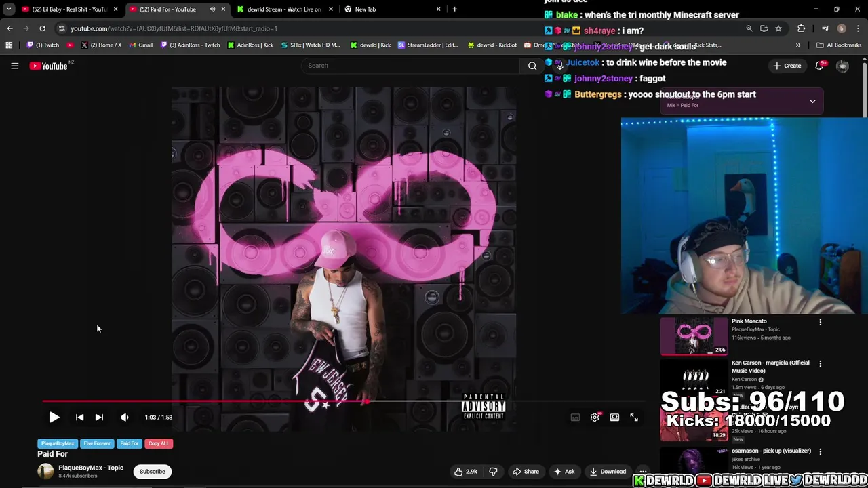Click the address bar URL
Screen dimensions: 868x488
point(174,28)
